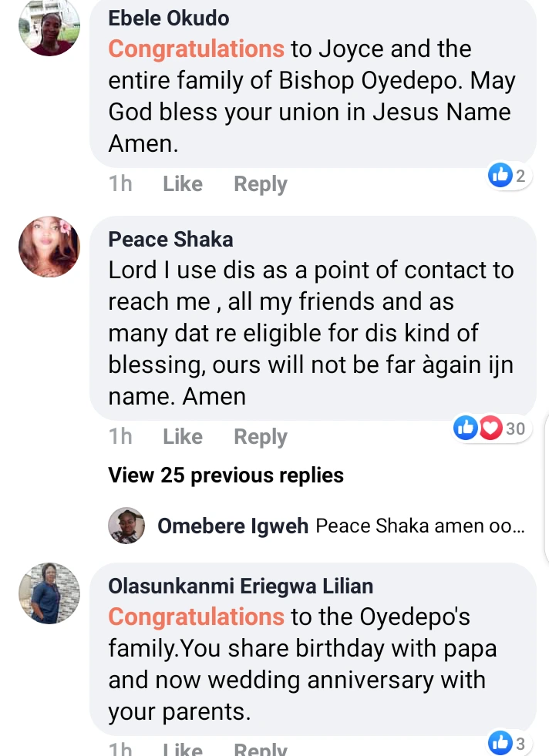Viewport: 549px width, 756px height.
Task: Open Peace Shaka's name link
Action: (x=170, y=239)
